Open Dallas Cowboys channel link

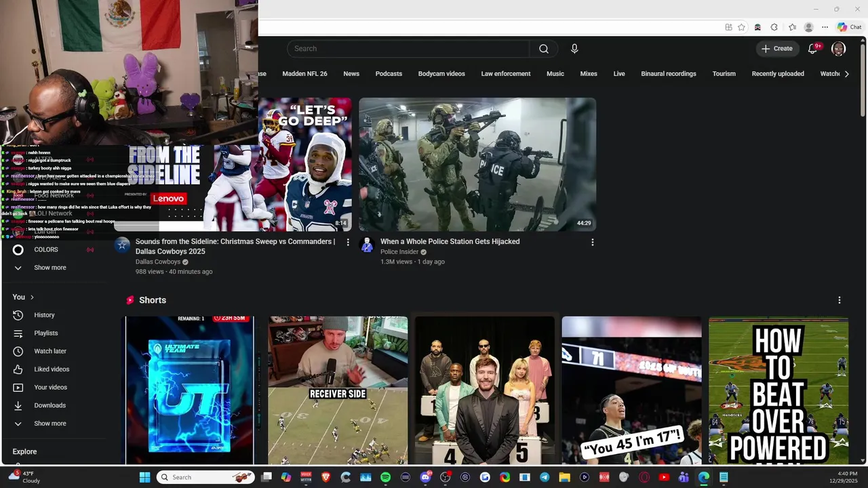[158, 262]
